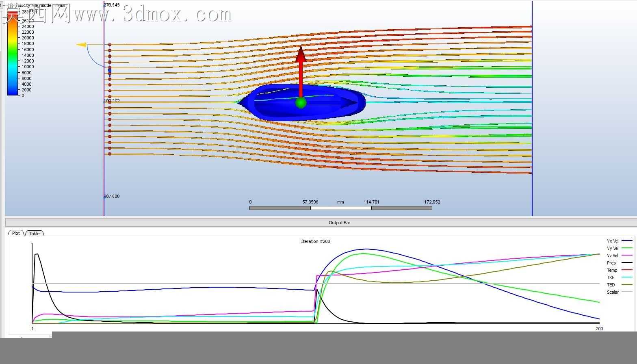The width and height of the screenshot is (637, 364).
Task: Click the 270.543 coordinate label
Action: 112,5
